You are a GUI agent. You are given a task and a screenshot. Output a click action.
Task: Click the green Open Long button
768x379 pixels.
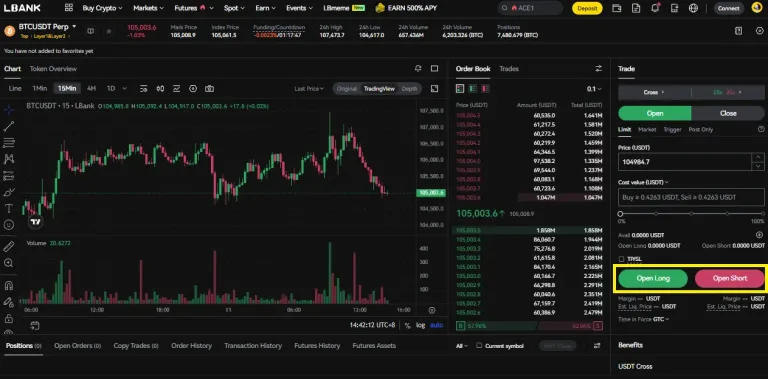pyautogui.click(x=653, y=278)
